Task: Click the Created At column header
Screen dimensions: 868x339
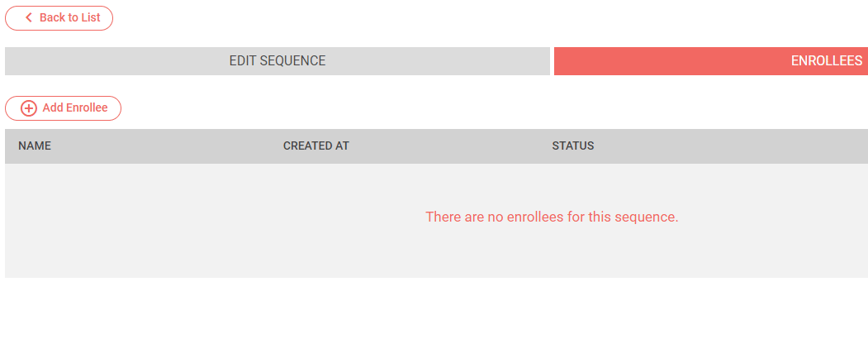Action: tap(316, 146)
